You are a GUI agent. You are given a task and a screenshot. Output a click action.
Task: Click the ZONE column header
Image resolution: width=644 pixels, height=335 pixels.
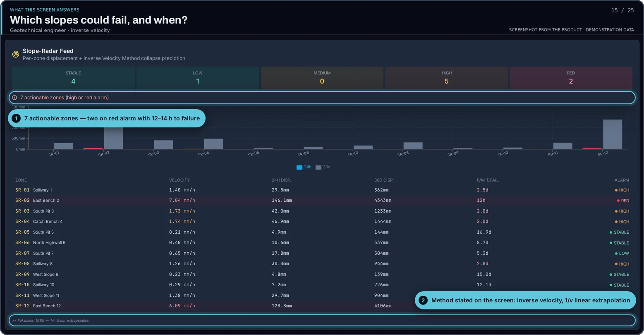[21, 180]
